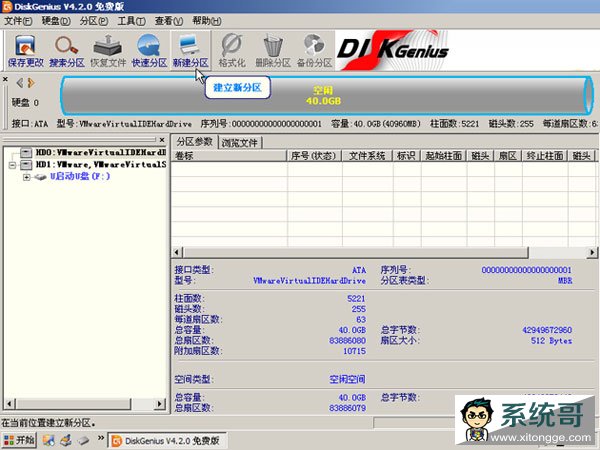Image resolution: width=600 pixels, height=450 pixels.
Task: Collapse the HD1 tree node
Action: pos(12,165)
